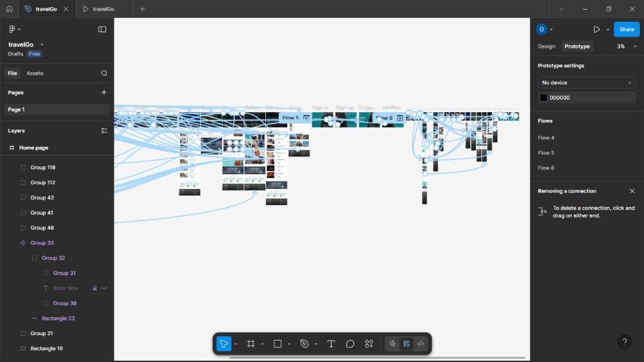Click the Free plan badge
Image resolution: width=644 pixels, height=362 pixels.
35,54
